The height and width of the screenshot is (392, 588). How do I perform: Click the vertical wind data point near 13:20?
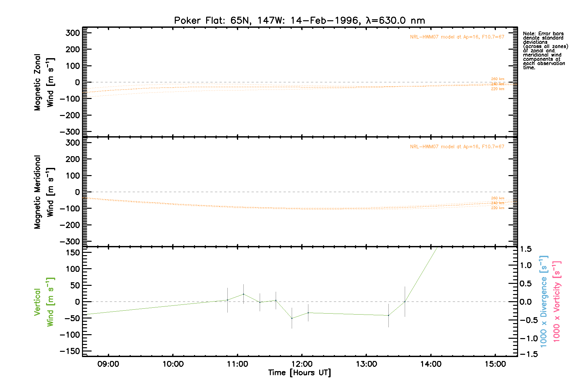coord(388,315)
